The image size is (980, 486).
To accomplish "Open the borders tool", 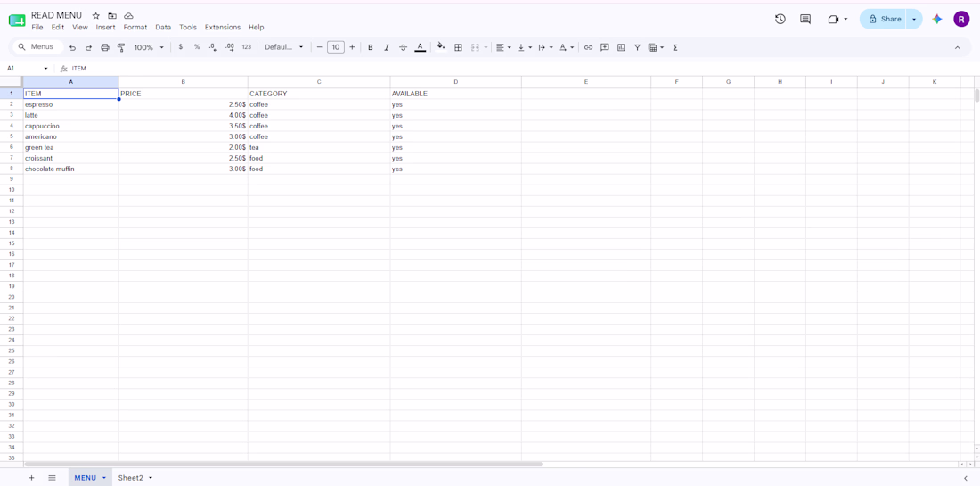I will click(458, 47).
